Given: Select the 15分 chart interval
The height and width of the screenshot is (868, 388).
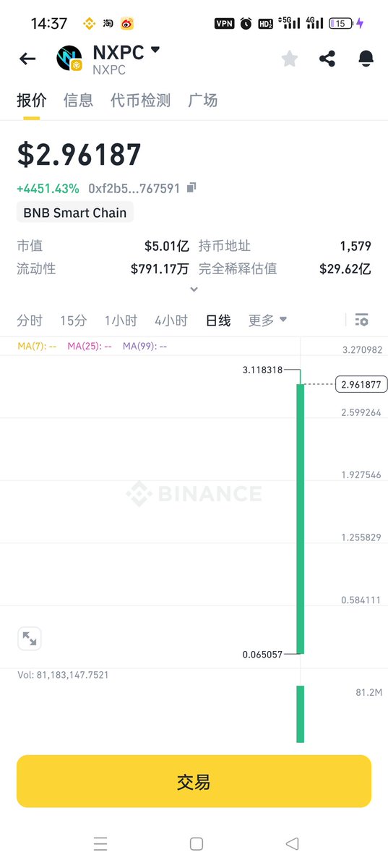Looking at the screenshot, I should click(73, 320).
